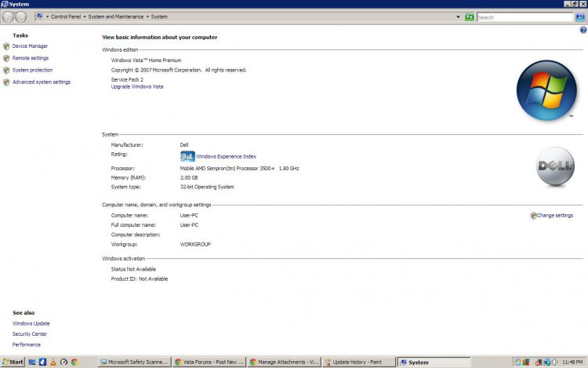The image size is (588, 368).
Task: Click the shield icon beside Device Manager
Action: tap(6, 46)
